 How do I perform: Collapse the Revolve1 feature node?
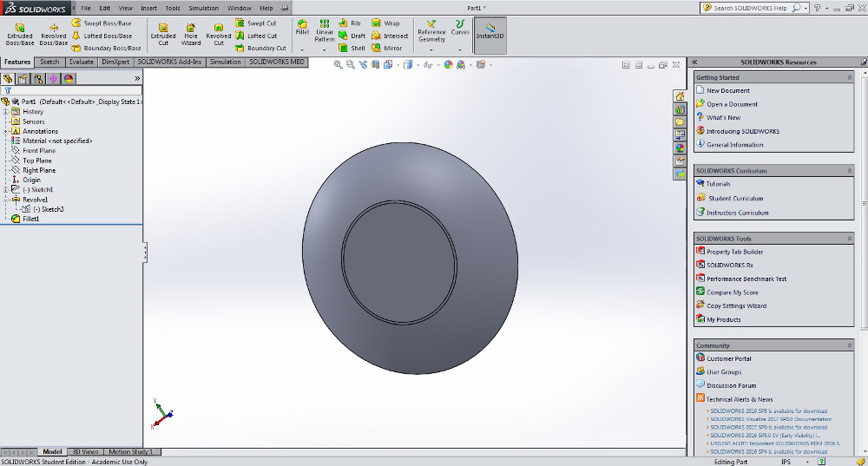(5, 200)
